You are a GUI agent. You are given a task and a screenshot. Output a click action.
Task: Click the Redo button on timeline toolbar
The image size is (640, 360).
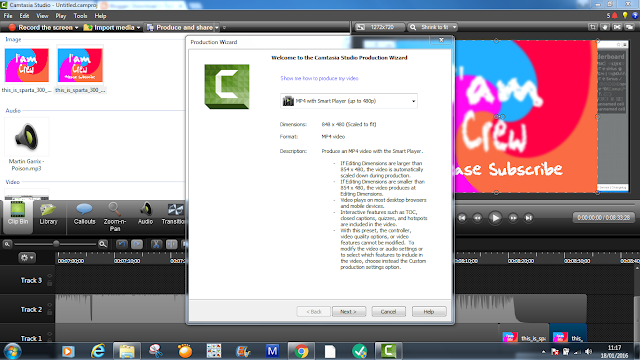click(137, 244)
